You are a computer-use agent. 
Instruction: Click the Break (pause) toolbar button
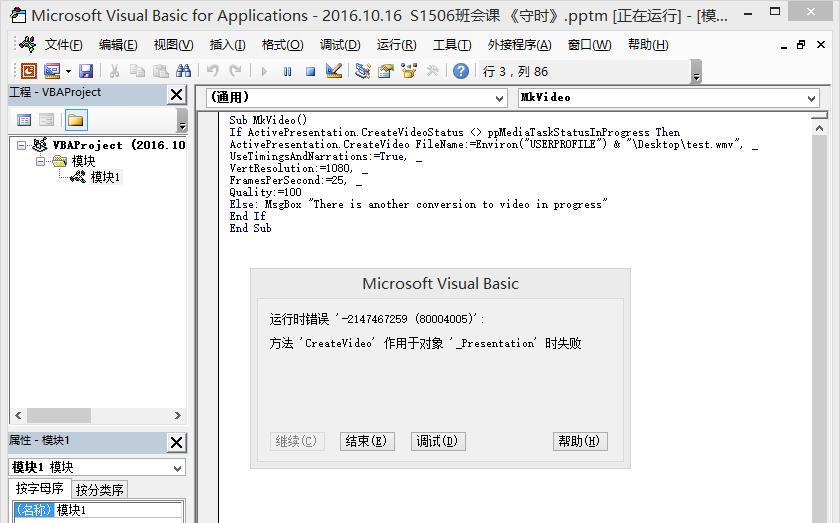pyautogui.click(x=288, y=71)
